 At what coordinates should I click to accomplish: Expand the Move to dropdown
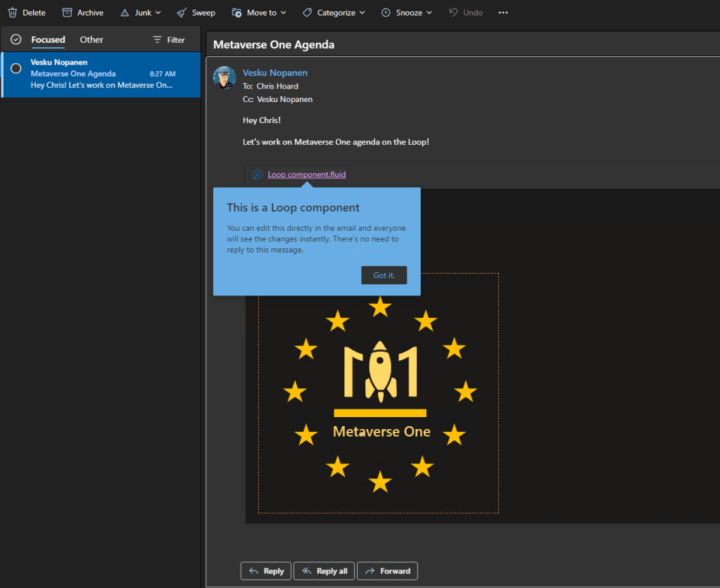pos(283,13)
